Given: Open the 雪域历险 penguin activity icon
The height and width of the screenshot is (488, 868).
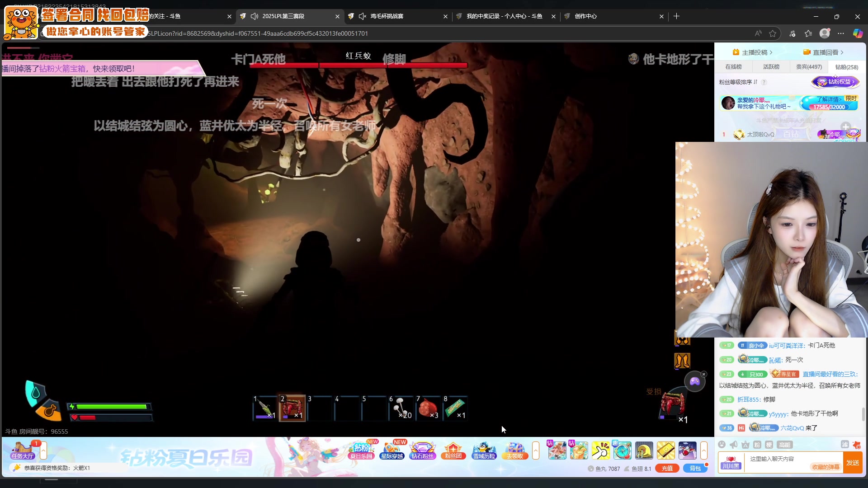Looking at the screenshot, I should tap(484, 450).
